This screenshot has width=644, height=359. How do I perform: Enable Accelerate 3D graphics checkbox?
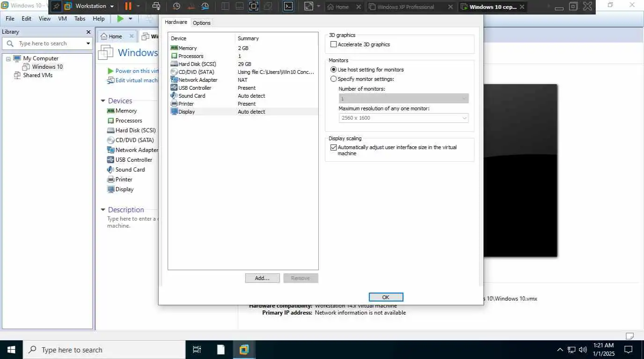tap(333, 44)
